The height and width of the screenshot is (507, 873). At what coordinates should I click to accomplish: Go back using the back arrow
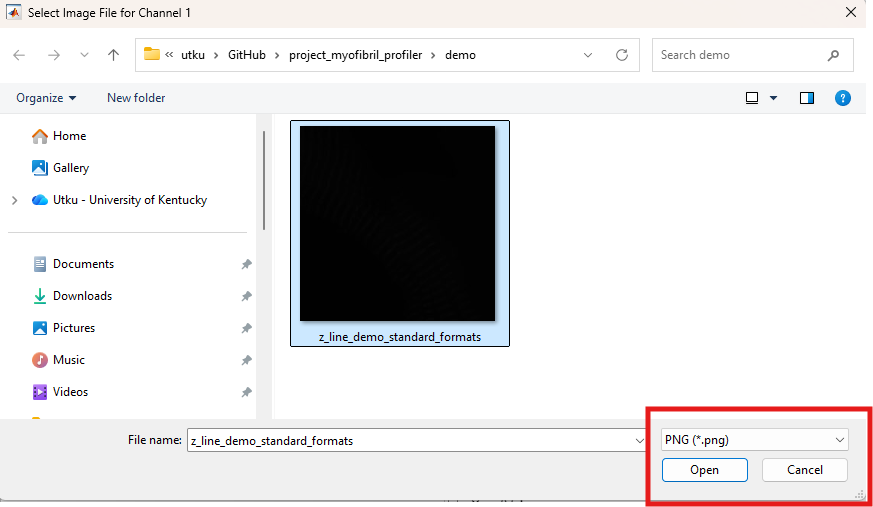pyautogui.click(x=19, y=55)
